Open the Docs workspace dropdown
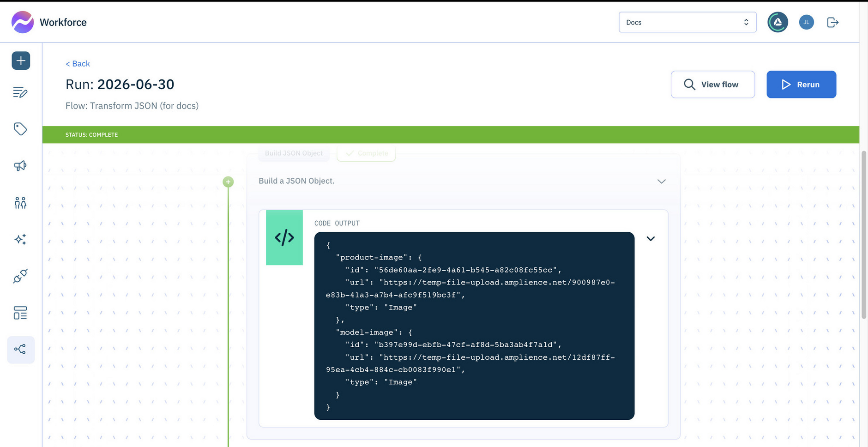868x447 pixels. pyautogui.click(x=687, y=22)
